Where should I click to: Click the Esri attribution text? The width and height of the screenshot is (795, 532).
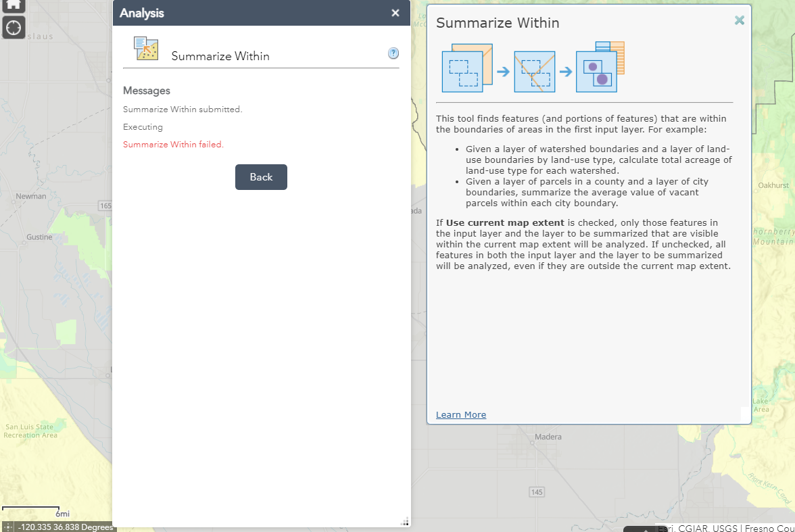click(726, 528)
